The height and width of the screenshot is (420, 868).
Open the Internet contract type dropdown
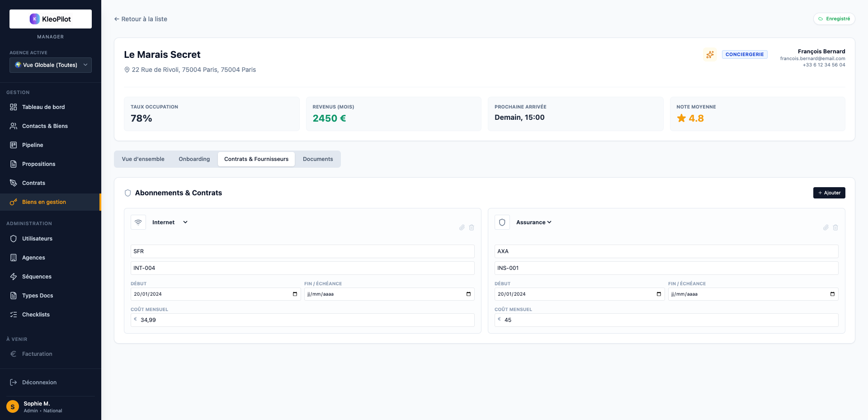(x=170, y=222)
